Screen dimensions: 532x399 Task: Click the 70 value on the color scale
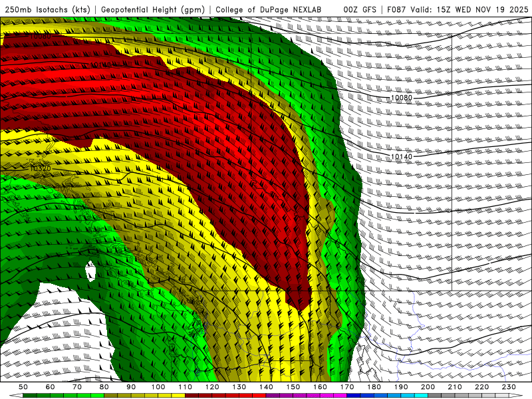[77, 387]
